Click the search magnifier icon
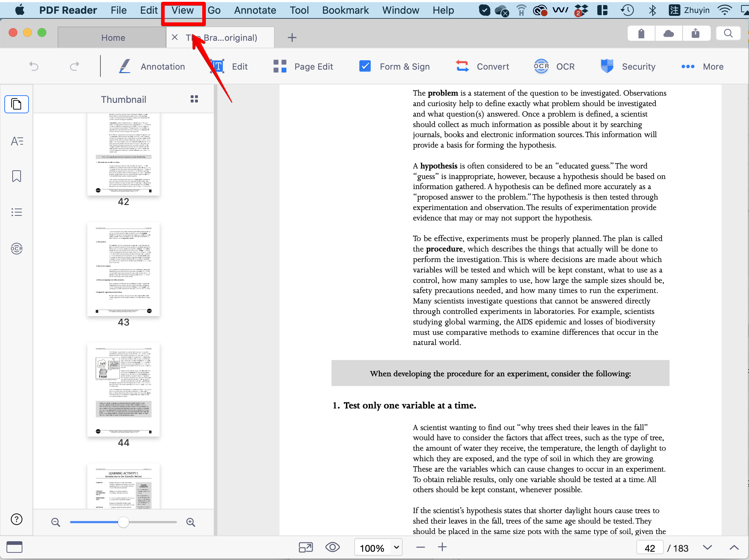The width and height of the screenshot is (749, 560). pos(728,34)
